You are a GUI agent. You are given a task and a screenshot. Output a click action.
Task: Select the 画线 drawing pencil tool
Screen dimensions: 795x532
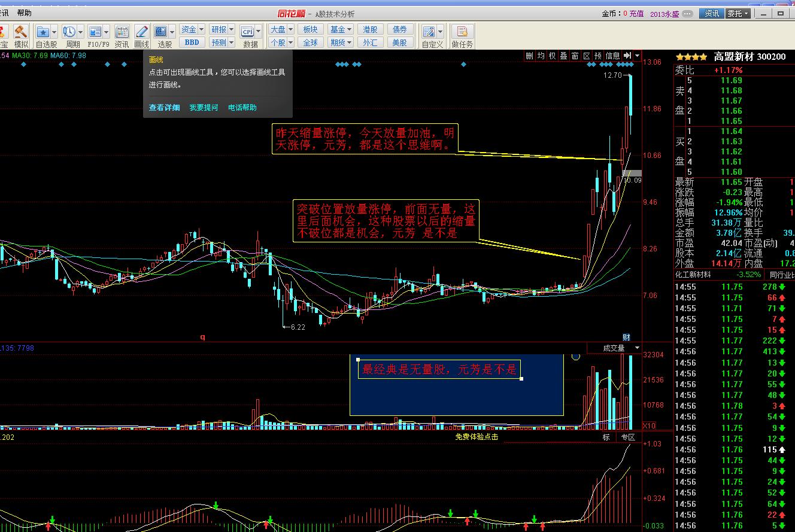[141, 36]
